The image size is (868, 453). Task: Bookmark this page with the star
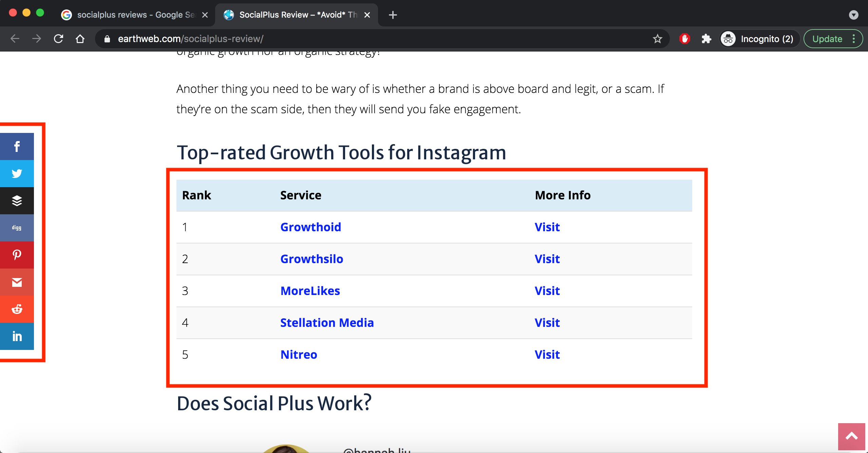click(658, 39)
